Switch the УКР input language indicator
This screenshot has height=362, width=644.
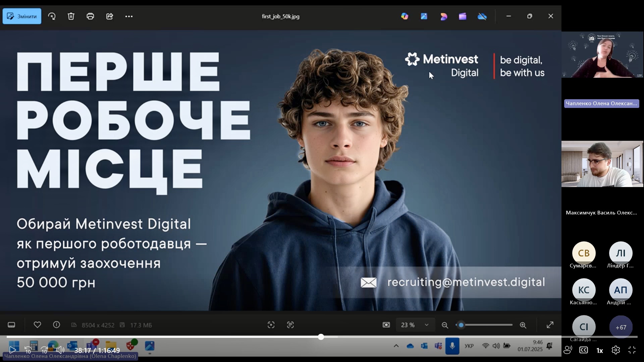point(469,346)
